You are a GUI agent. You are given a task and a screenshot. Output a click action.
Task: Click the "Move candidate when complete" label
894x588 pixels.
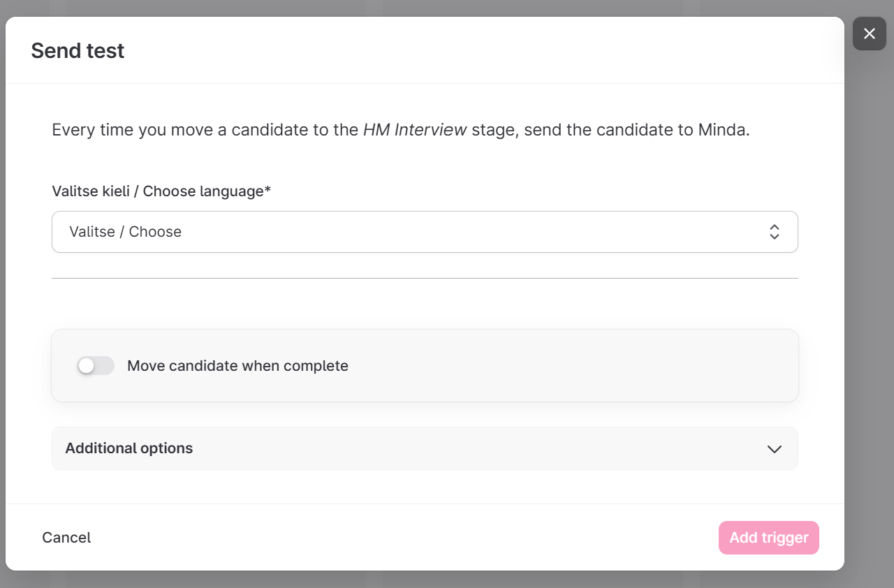click(x=237, y=366)
